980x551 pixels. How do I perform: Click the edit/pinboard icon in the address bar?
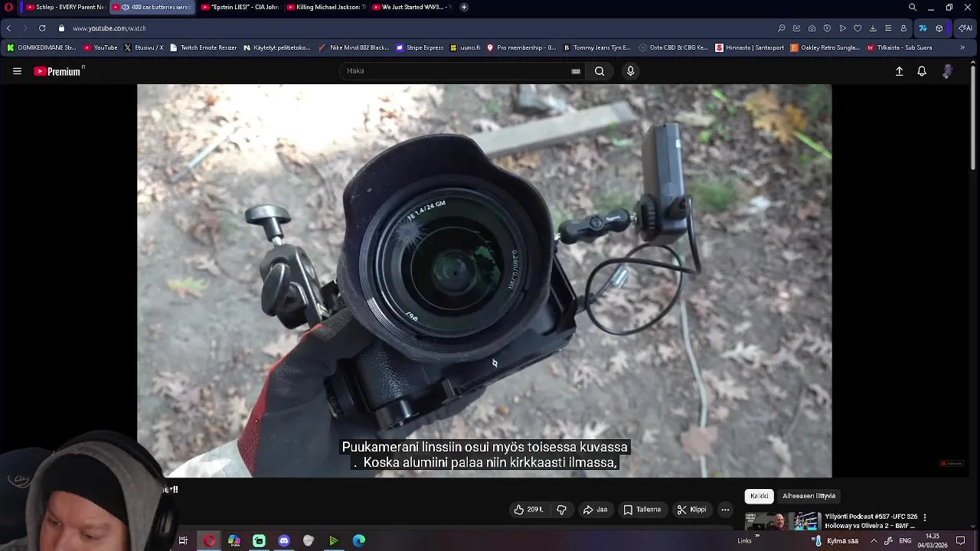point(797,28)
